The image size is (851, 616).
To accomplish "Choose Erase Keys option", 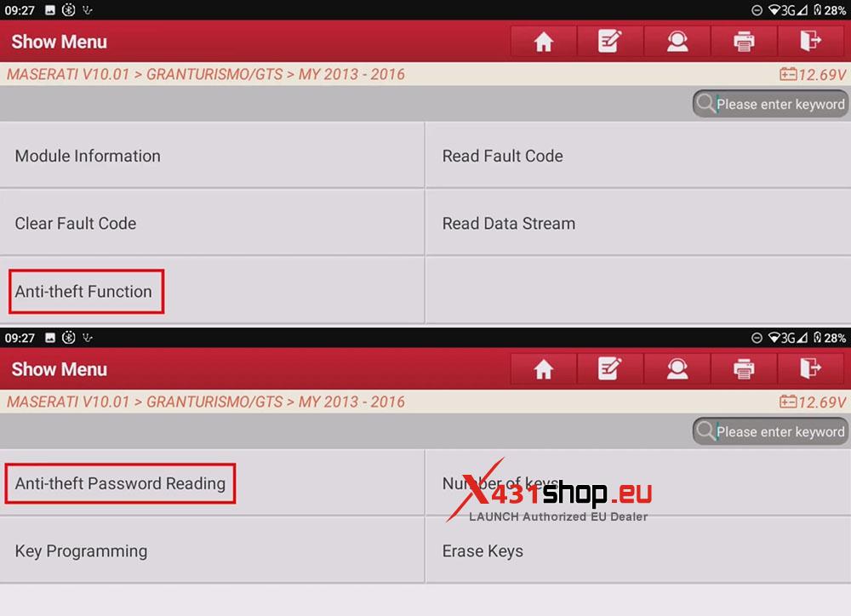I will pos(638,550).
